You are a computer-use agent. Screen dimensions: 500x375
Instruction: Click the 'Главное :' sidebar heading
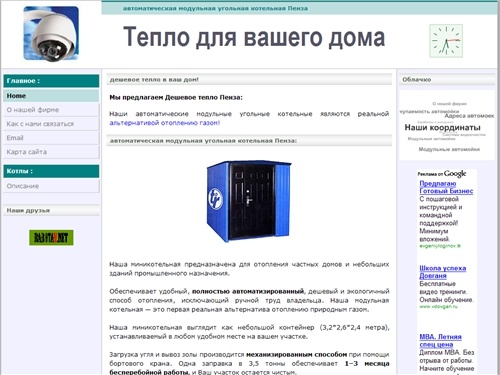[51, 81]
